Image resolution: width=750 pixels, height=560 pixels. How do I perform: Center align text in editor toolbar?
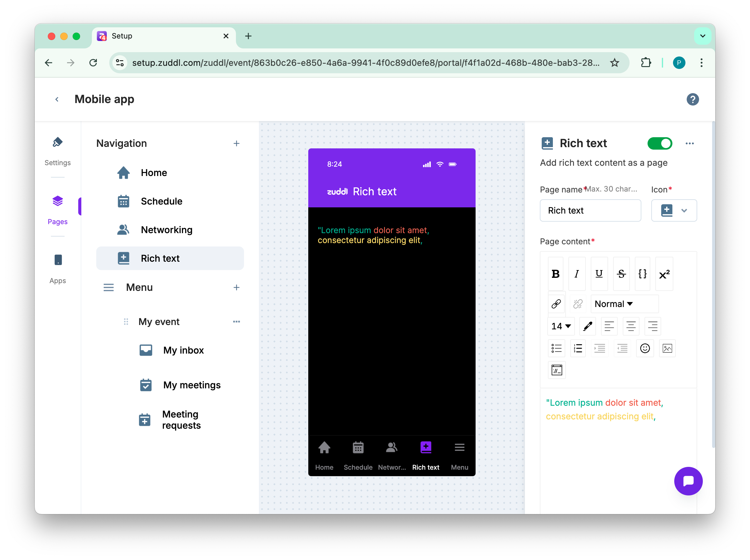[x=631, y=326]
